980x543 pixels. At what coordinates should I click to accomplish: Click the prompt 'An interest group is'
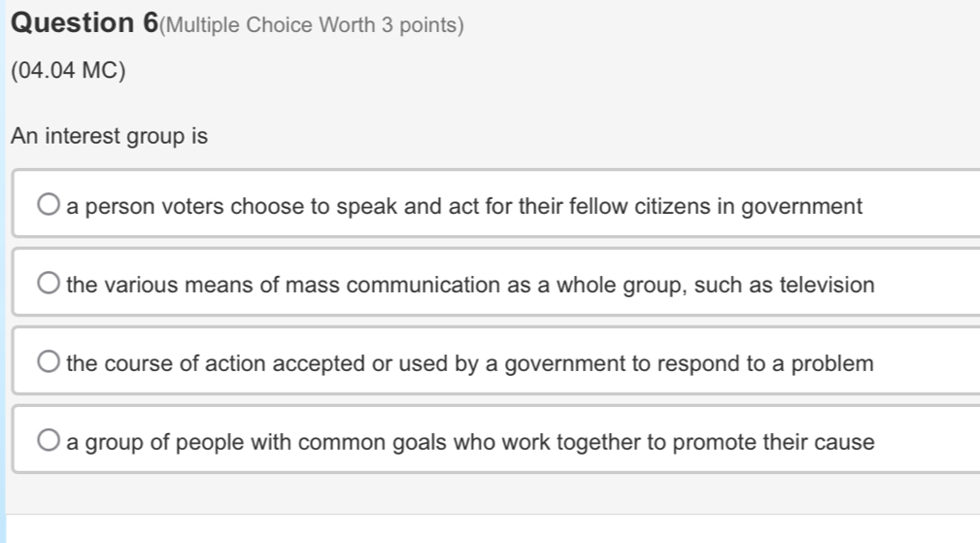110,137
